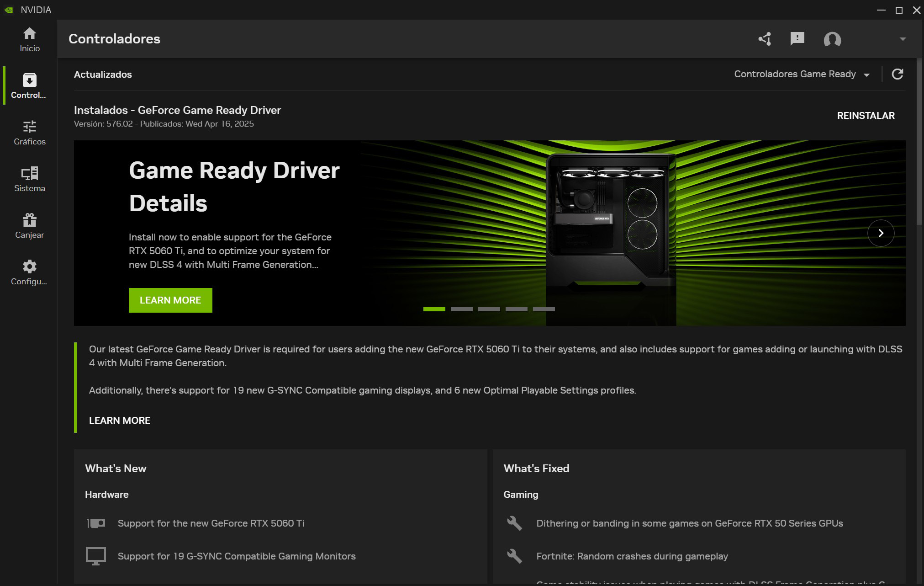
Task: Open the Controladores Game Ready dropdown
Action: [x=802, y=74]
